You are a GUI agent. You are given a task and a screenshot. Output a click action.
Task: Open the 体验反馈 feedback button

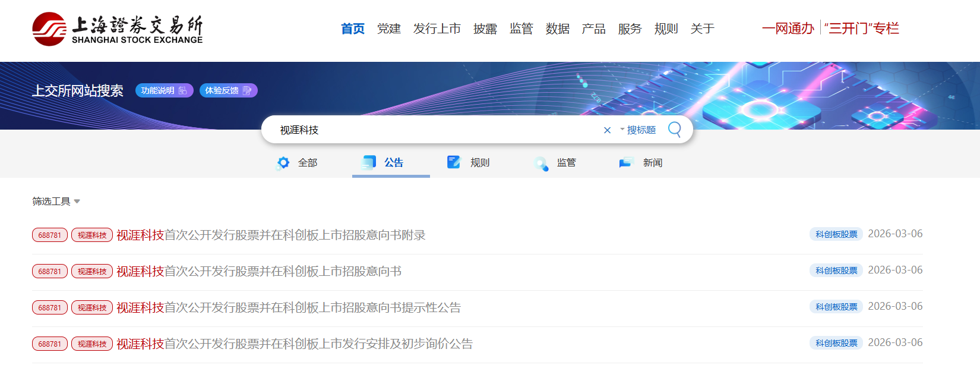tap(228, 90)
